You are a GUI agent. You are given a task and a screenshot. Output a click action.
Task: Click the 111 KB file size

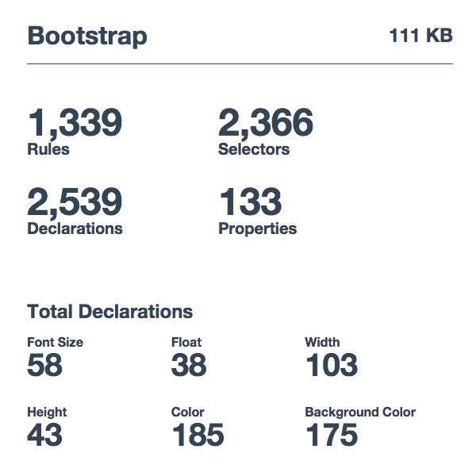point(420,36)
